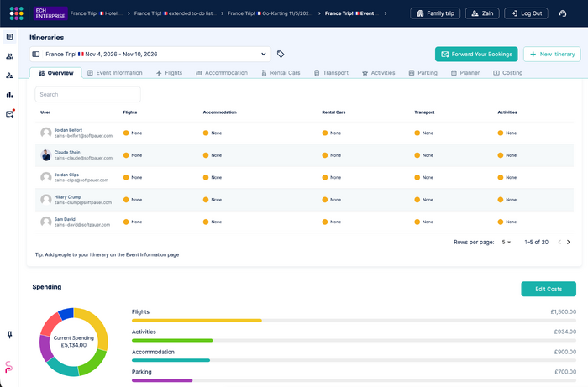
Task: Click the User column header
Action: (45, 112)
